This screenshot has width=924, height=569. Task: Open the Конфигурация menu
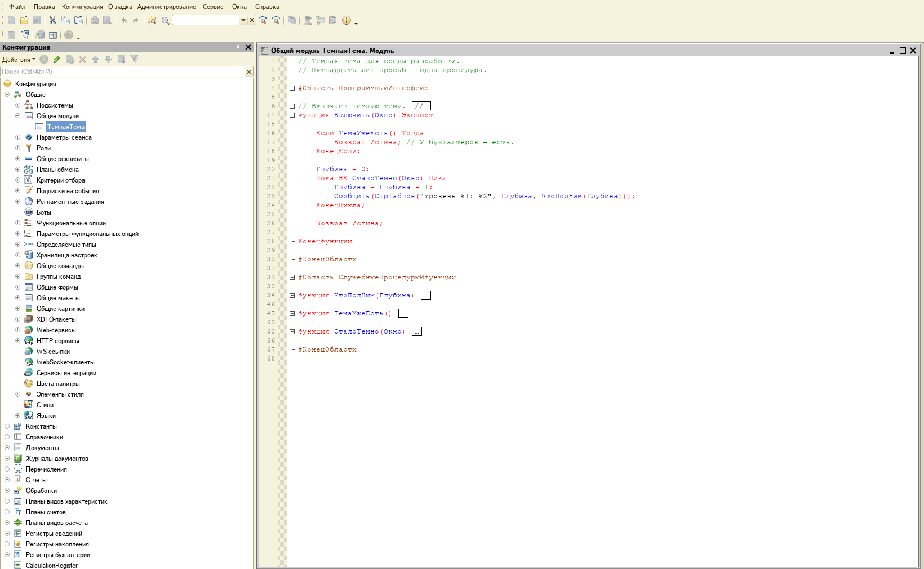click(x=82, y=7)
